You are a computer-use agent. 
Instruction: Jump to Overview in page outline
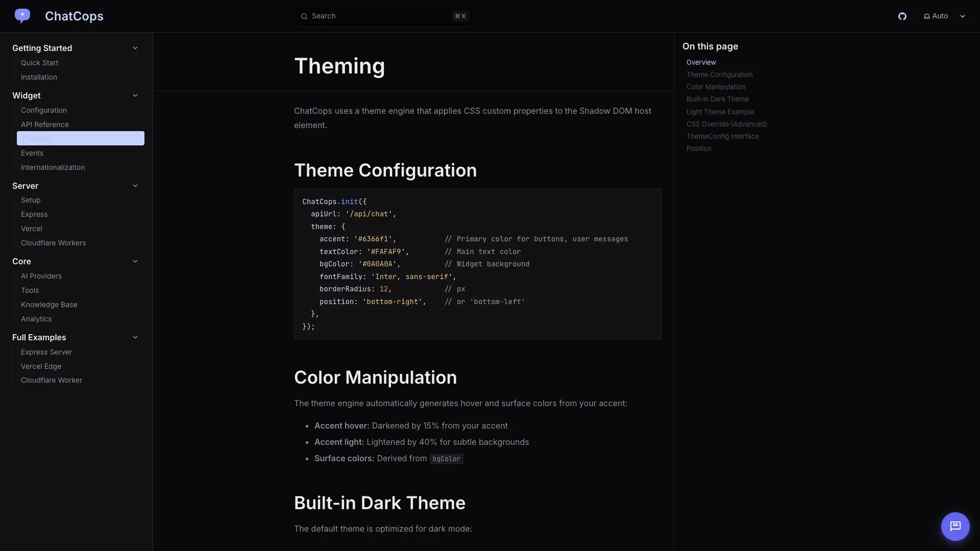point(701,62)
